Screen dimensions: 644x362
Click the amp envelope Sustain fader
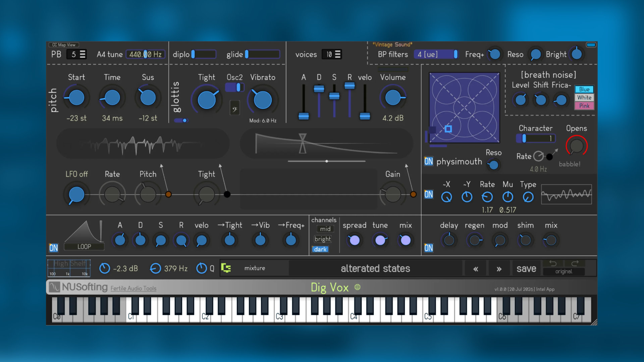[334, 96]
